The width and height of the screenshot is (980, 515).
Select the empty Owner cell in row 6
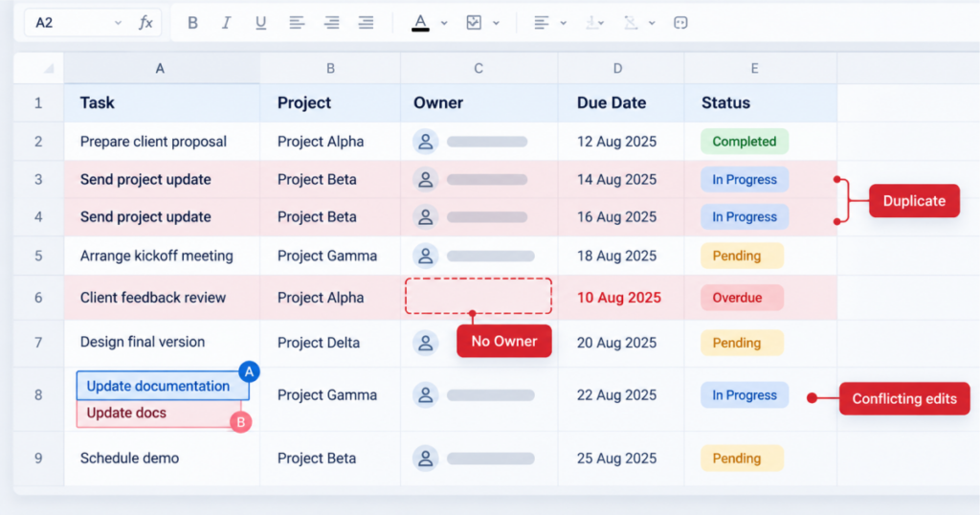coord(479,296)
